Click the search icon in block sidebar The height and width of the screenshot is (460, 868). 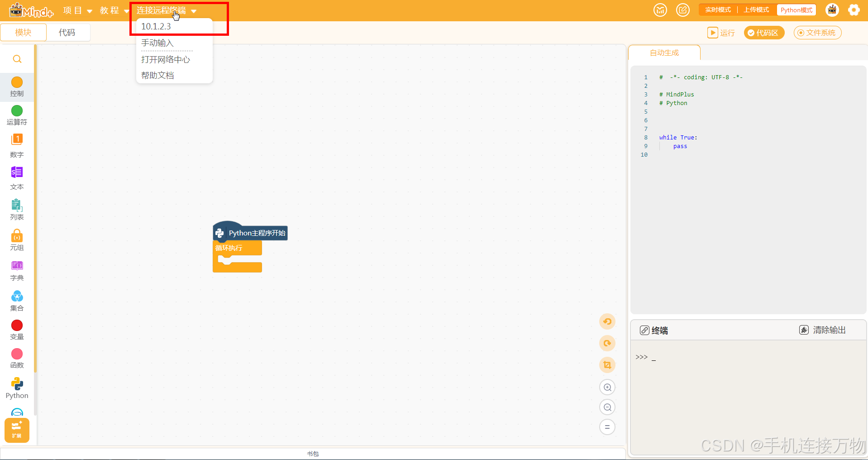pos(17,59)
